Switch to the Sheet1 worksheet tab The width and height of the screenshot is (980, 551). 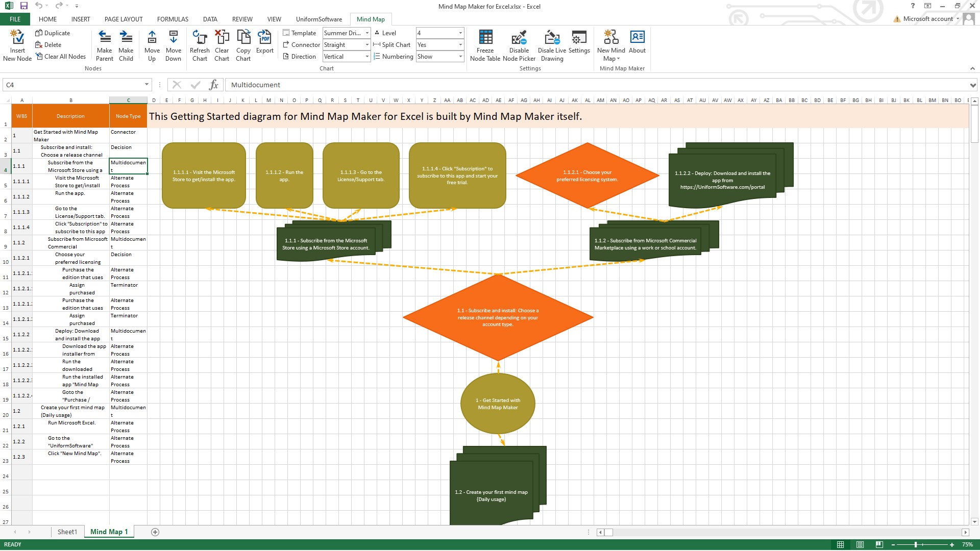tap(67, 532)
